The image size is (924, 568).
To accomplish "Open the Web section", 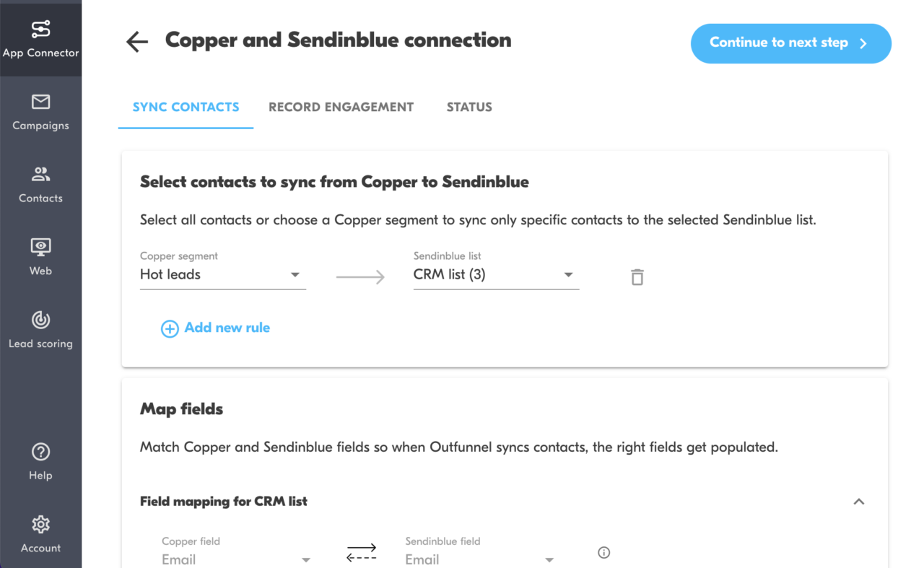I will [x=40, y=258].
